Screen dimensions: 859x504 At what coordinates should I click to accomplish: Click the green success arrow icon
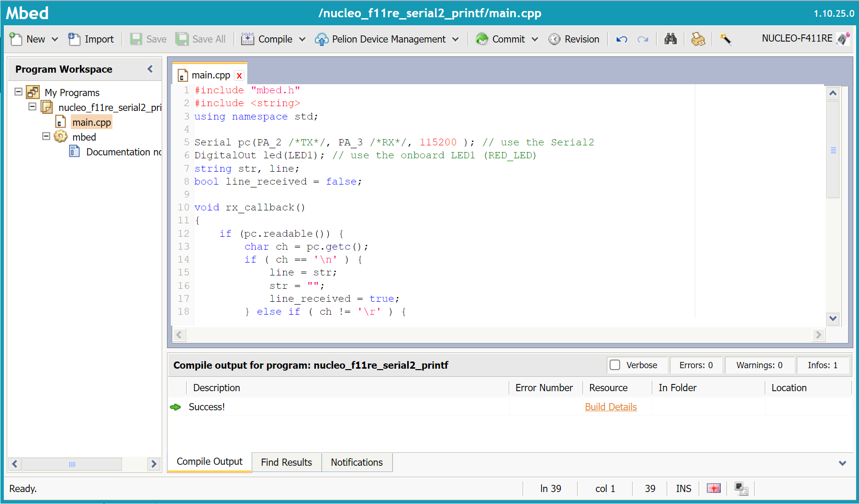pyautogui.click(x=176, y=407)
